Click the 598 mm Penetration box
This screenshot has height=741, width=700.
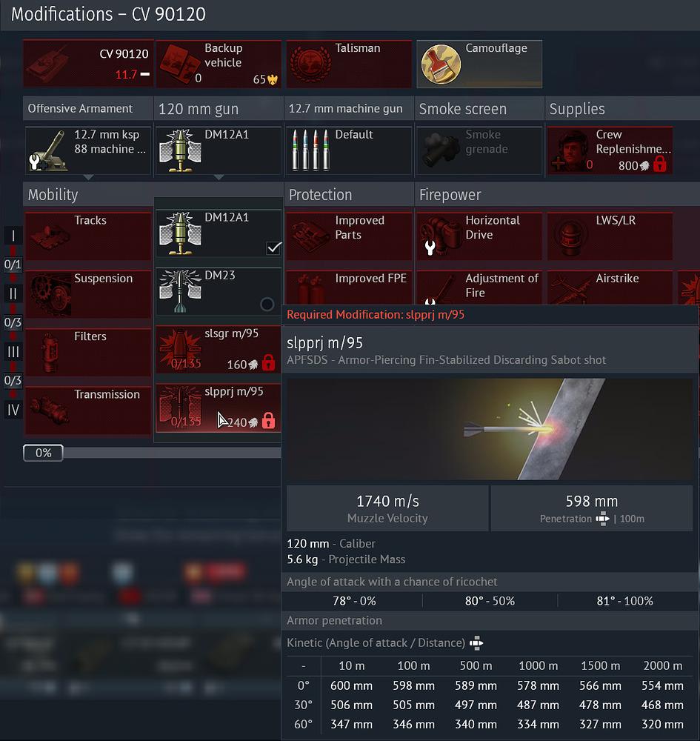point(592,508)
